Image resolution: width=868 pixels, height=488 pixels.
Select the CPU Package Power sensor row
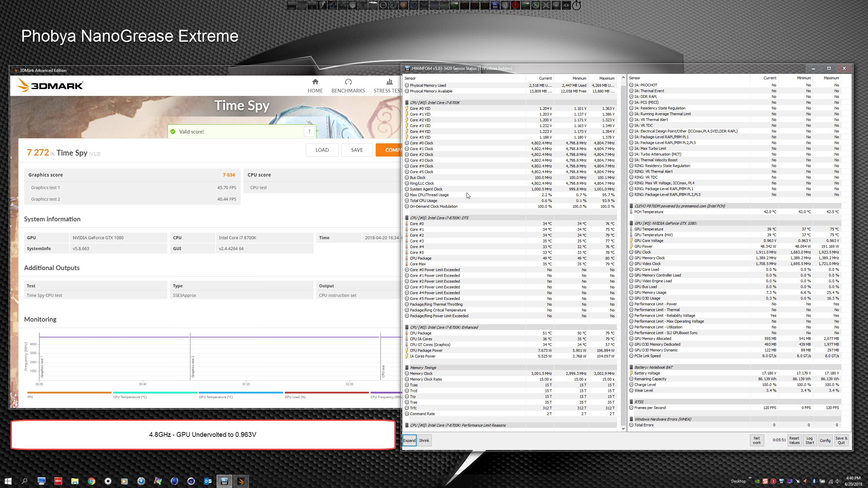point(510,350)
